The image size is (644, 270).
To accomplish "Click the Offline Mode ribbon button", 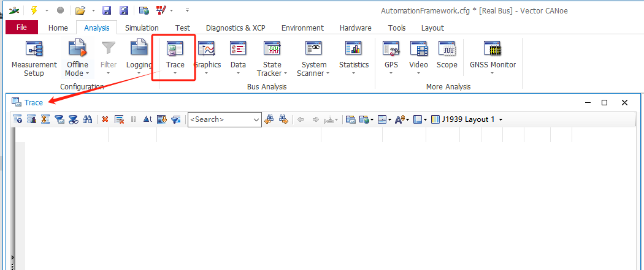I will [77, 59].
